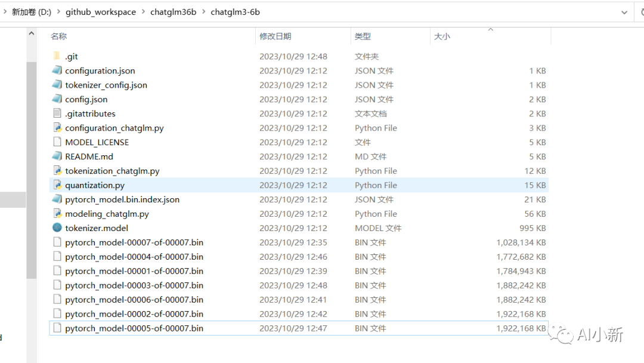Select .git folder name
This screenshot has width=644, height=363.
(72, 56)
